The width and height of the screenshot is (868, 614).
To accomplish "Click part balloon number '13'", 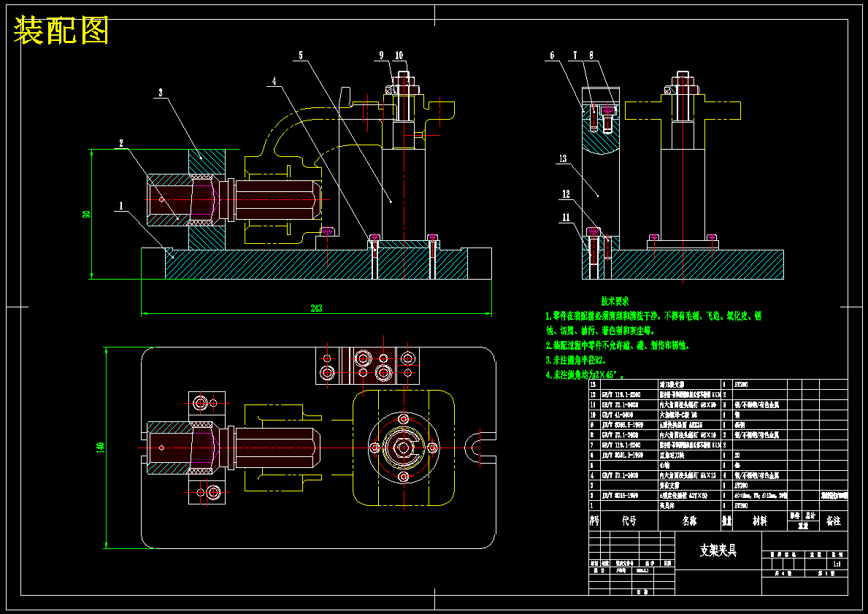I will 563,159.
